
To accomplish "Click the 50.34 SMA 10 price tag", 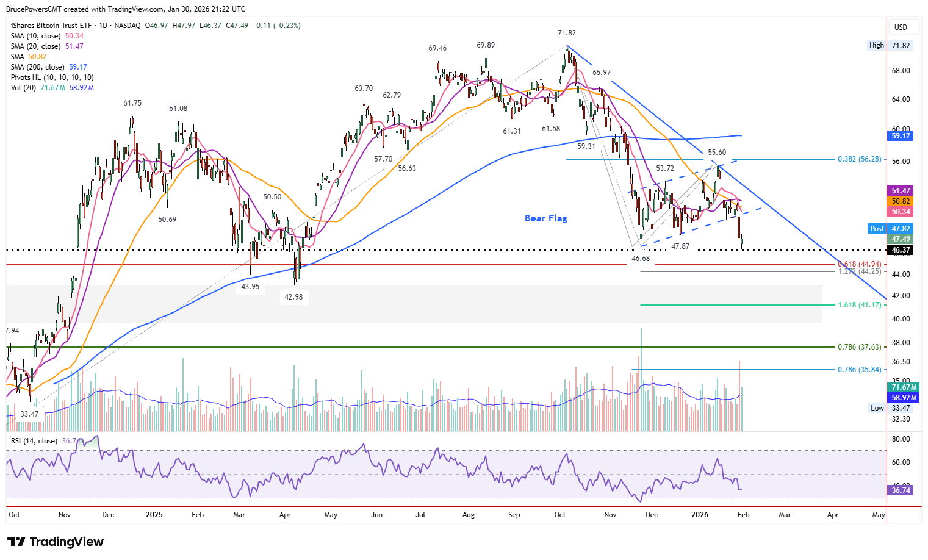I will pos(901,212).
